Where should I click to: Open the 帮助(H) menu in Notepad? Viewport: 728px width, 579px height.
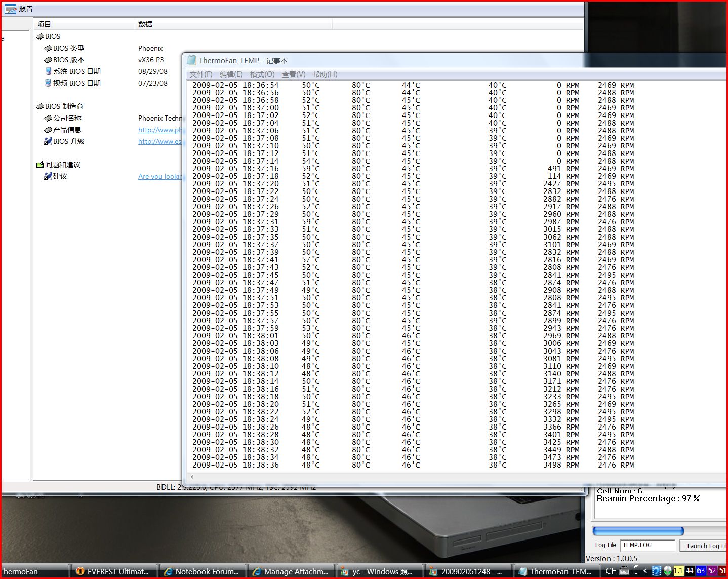(325, 74)
